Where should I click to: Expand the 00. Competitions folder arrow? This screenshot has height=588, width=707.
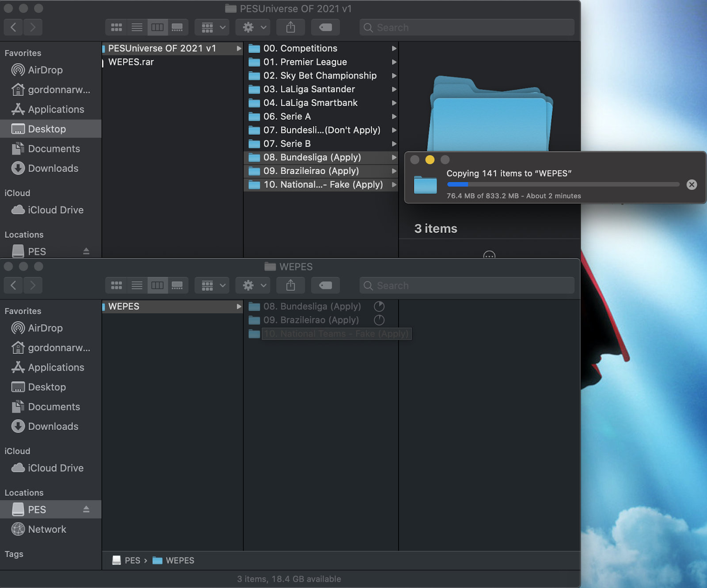click(x=394, y=49)
